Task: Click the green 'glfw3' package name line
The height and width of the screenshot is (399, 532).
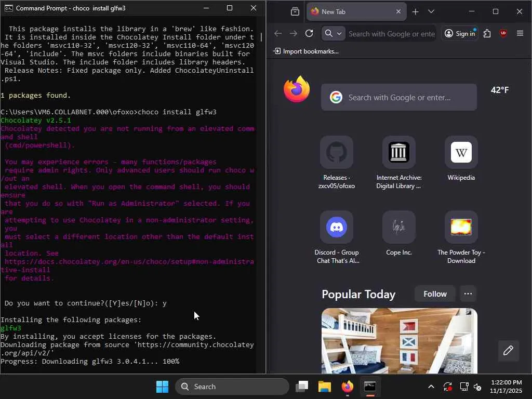Action: (x=11, y=328)
